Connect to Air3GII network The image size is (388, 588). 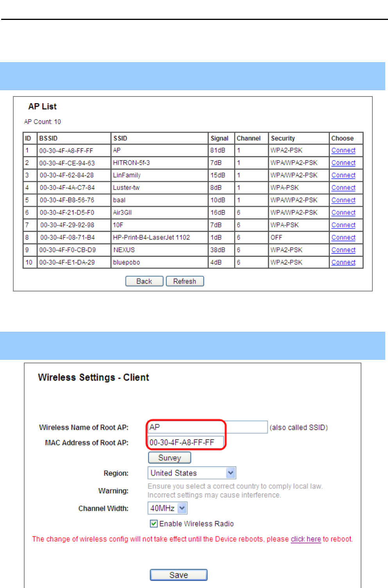(343, 213)
